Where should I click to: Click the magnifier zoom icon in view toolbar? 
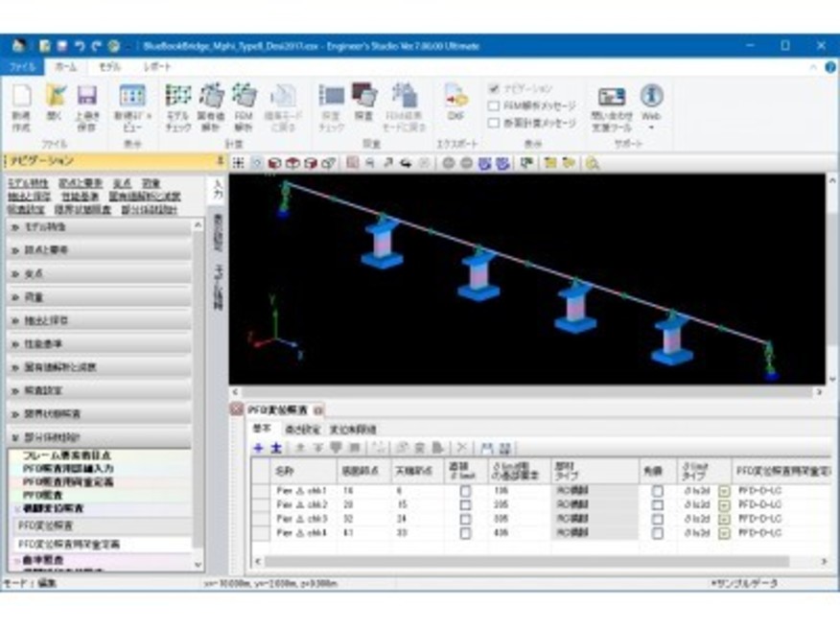coord(592,163)
